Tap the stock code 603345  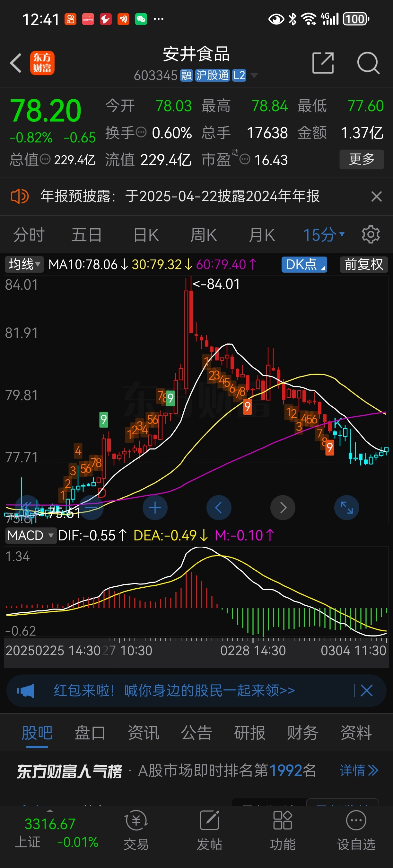click(x=155, y=76)
